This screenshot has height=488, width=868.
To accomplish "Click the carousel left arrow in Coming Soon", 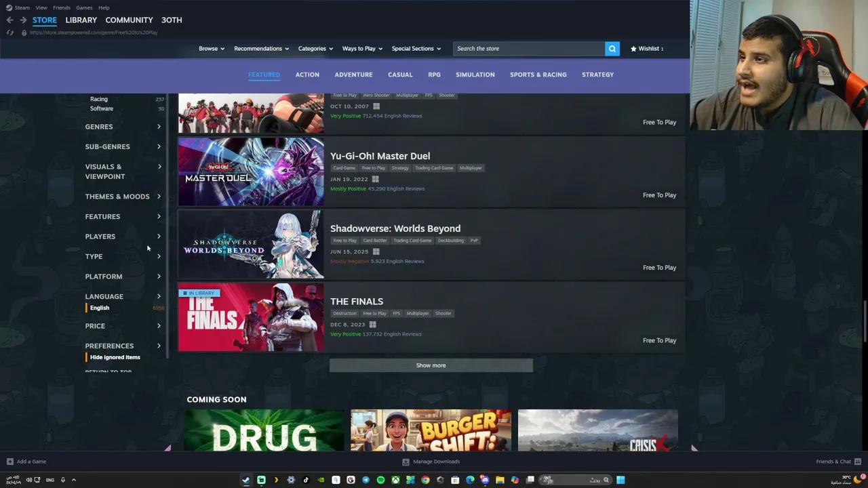I will [x=167, y=448].
